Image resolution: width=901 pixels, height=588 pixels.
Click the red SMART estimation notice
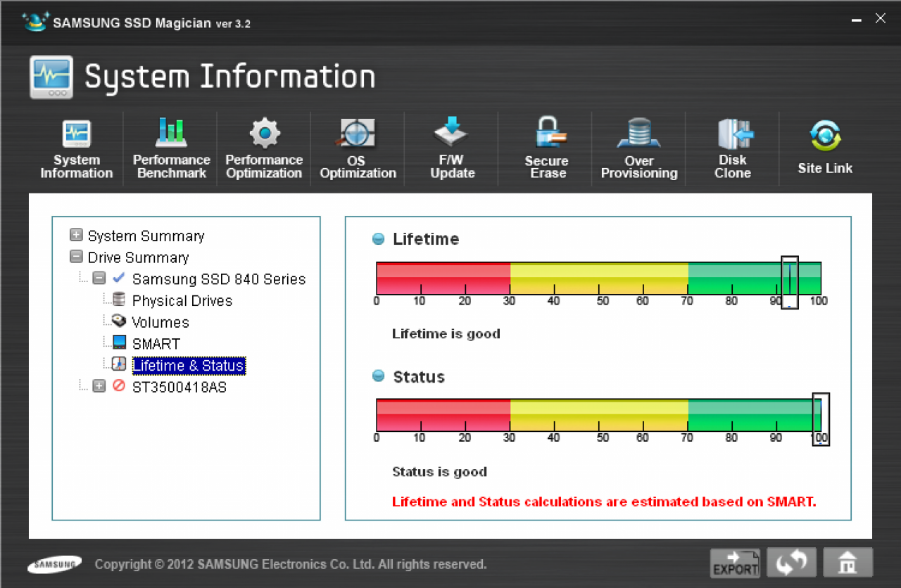604,502
